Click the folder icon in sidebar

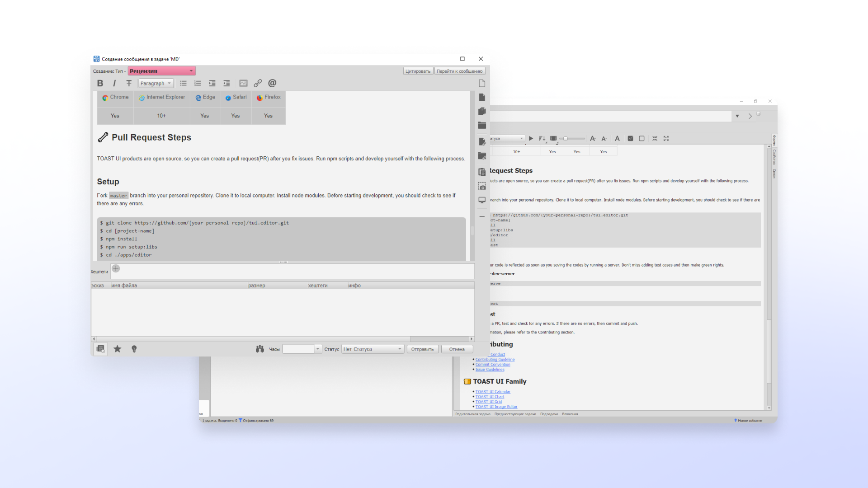[482, 125]
